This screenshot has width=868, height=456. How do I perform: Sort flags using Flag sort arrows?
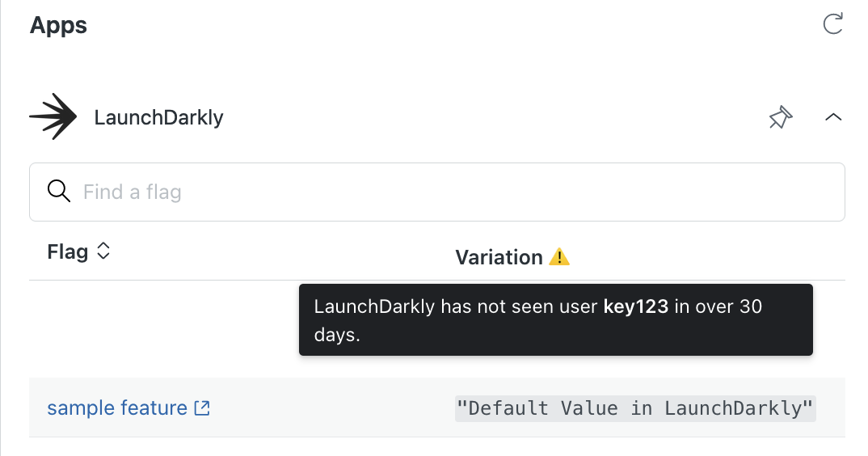tap(103, 251)
